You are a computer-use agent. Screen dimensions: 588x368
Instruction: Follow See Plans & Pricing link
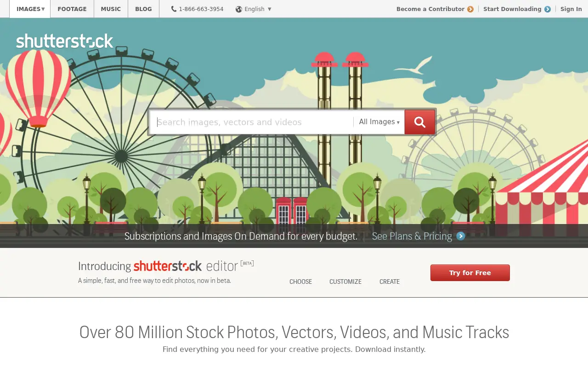tap(412, 236)
